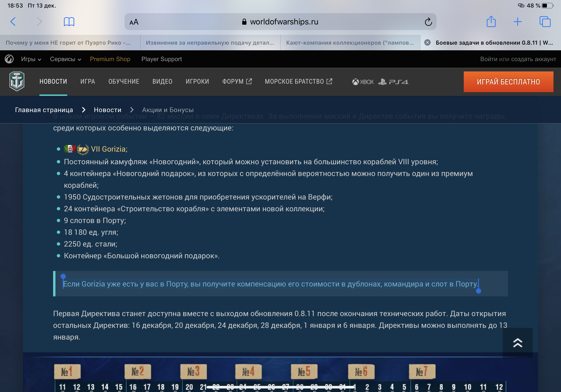Viewport: 561px width, 392px height.
Task: Expand the Игры dropdown menu
Action: point(31,59)
